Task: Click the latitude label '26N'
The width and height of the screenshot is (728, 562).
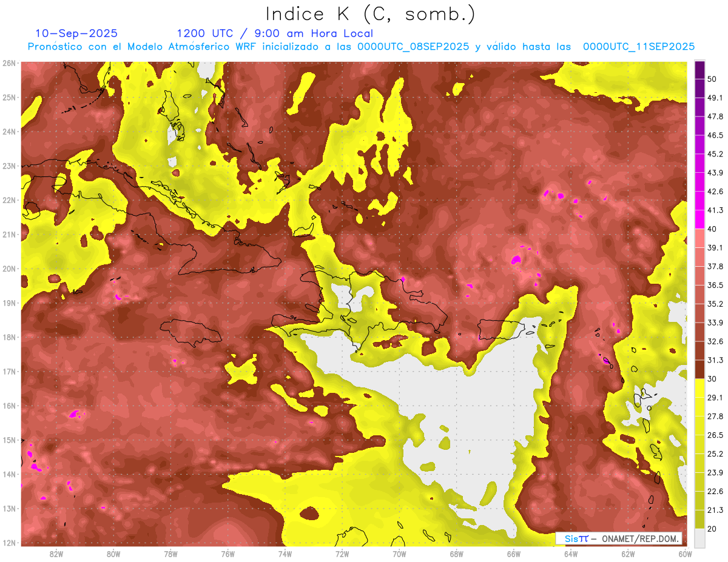Action: coord(8,63)
